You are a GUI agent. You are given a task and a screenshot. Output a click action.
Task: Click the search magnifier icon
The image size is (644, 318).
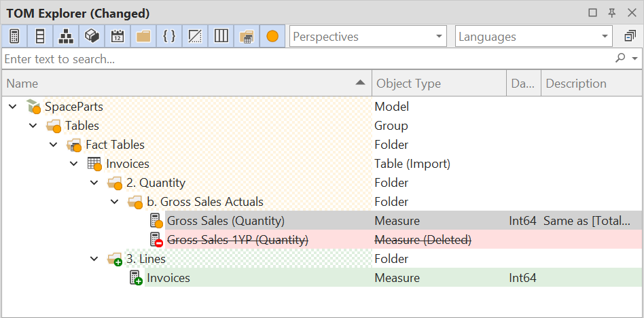click(620, 58)
